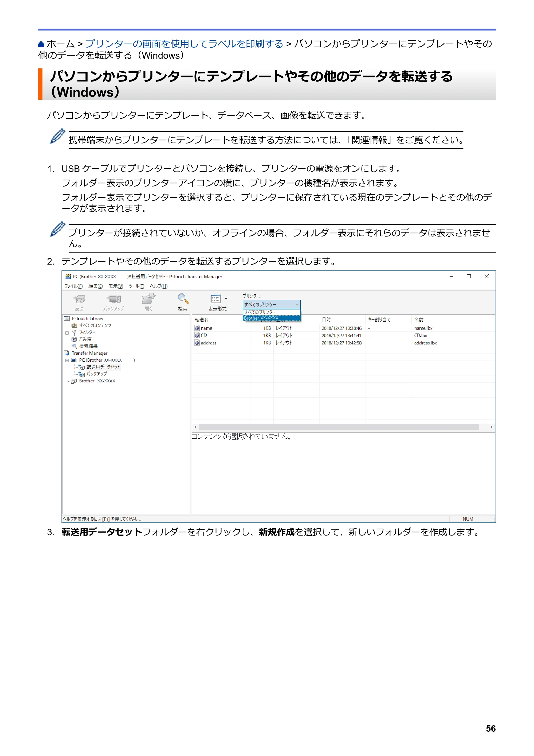534x756 pixels.
Task: Select the address.lbx file name cell
Action: (x=425, y=343)
